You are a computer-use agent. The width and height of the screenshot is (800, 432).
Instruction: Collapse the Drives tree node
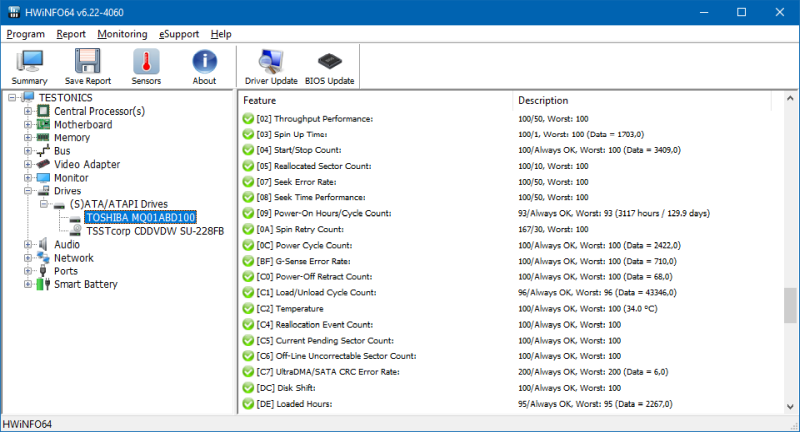28,190
